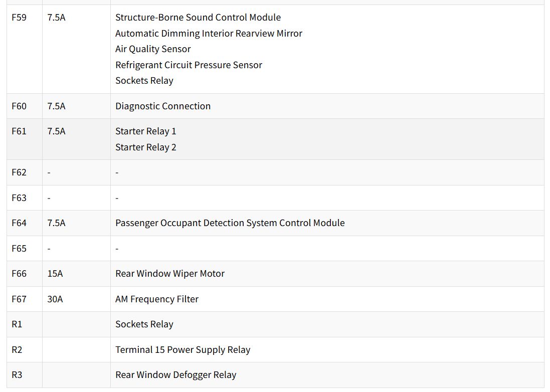The image size is (550, 392).
Task: Click the 7.5A rating in row F64
Action: tap(56, 223)
